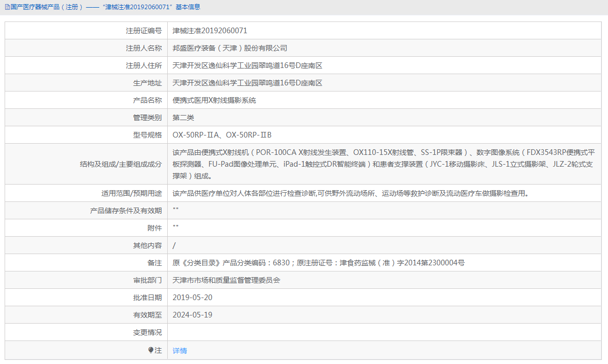This screenshot has height=364, width=608.
Task: Select model text OX-50RP-ⅡA、OX-50RP-ⅡB
Action: (223, 134)
